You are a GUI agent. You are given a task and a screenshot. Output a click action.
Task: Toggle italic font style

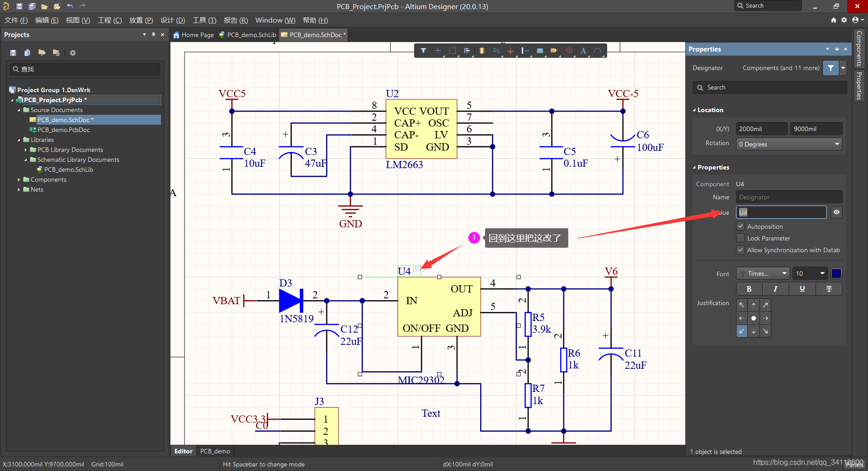776,289
